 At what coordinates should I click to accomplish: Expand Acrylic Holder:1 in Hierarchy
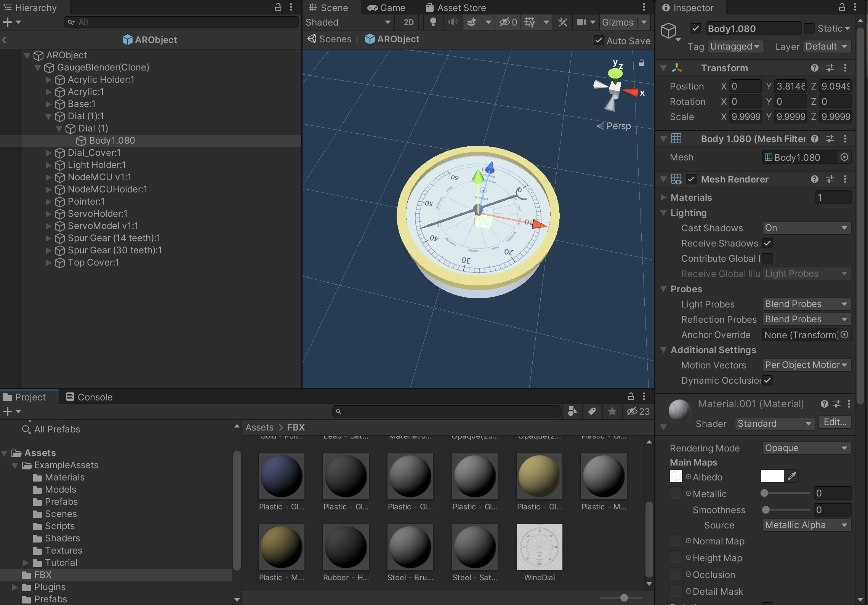[48, 80]
